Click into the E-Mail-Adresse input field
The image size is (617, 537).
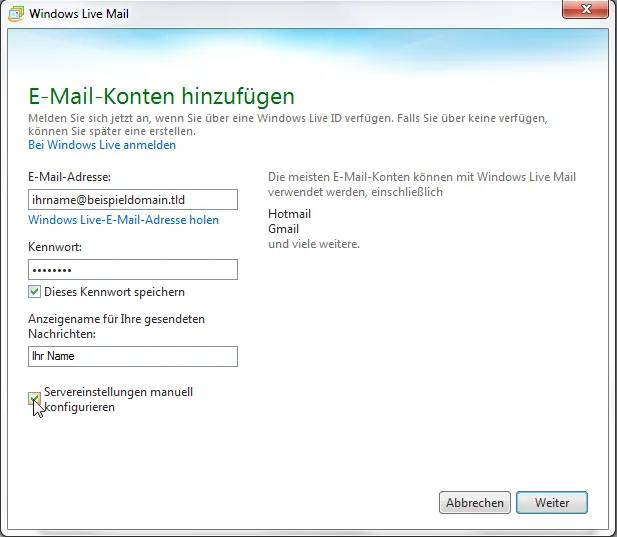[133, 199]
